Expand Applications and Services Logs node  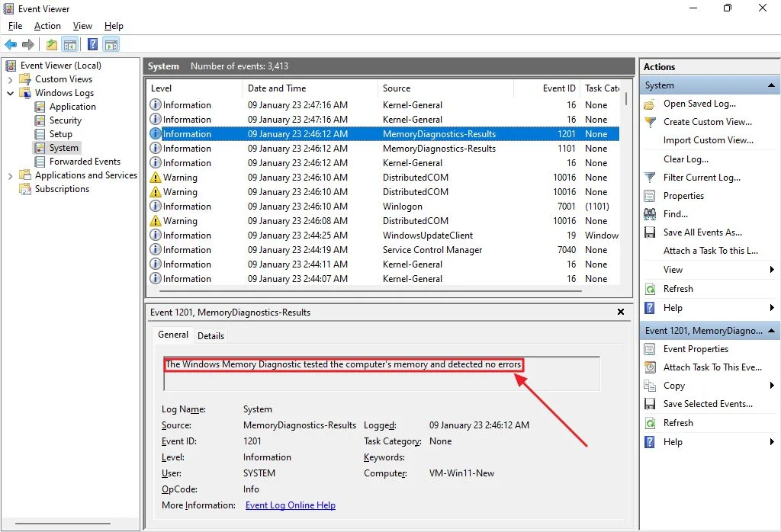(x=10, y=175)
